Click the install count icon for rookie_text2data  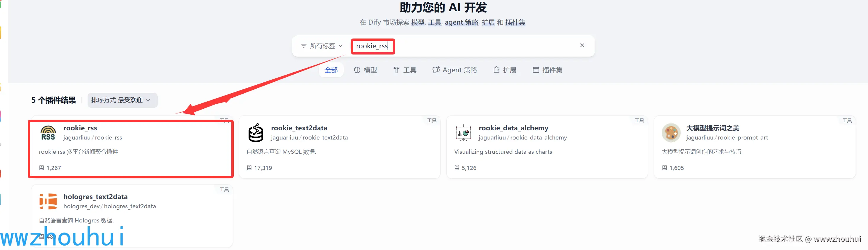(249, 168)
